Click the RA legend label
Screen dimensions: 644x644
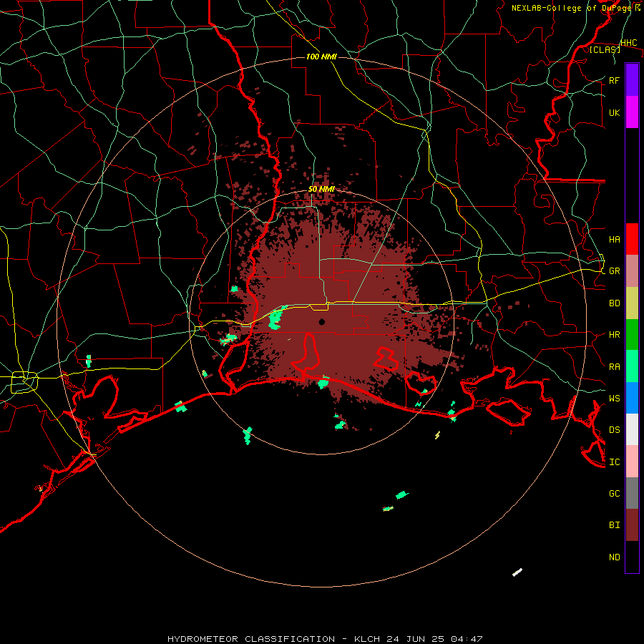[614, 367]
